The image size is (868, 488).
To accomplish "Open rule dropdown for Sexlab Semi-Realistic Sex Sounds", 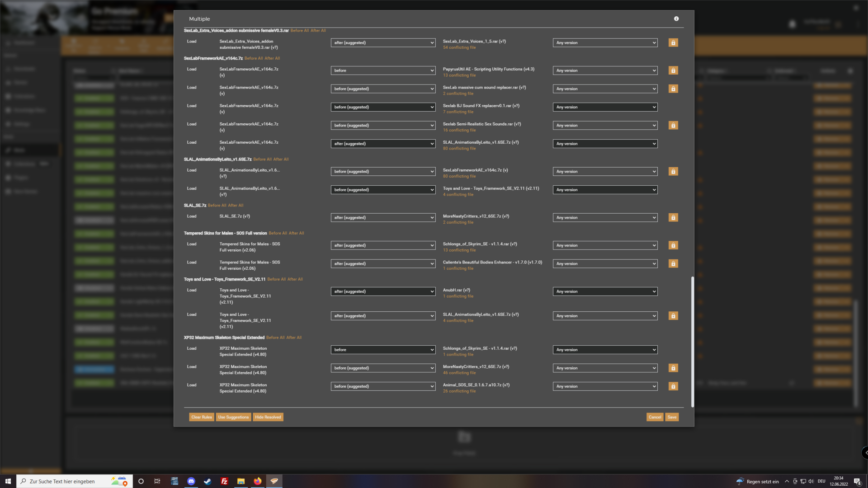I will (383, 125).
